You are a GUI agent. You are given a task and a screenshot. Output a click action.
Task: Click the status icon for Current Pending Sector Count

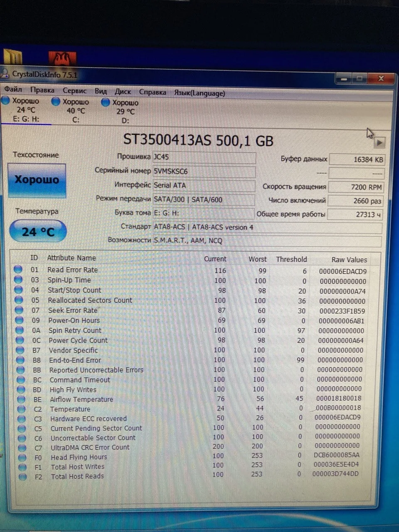[x=22, y=428]
